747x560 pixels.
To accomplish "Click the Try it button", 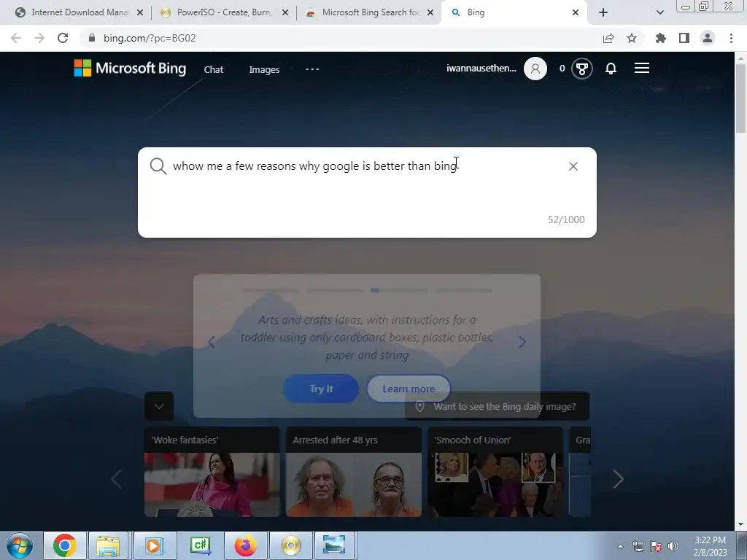I will (x=321, y=389).
